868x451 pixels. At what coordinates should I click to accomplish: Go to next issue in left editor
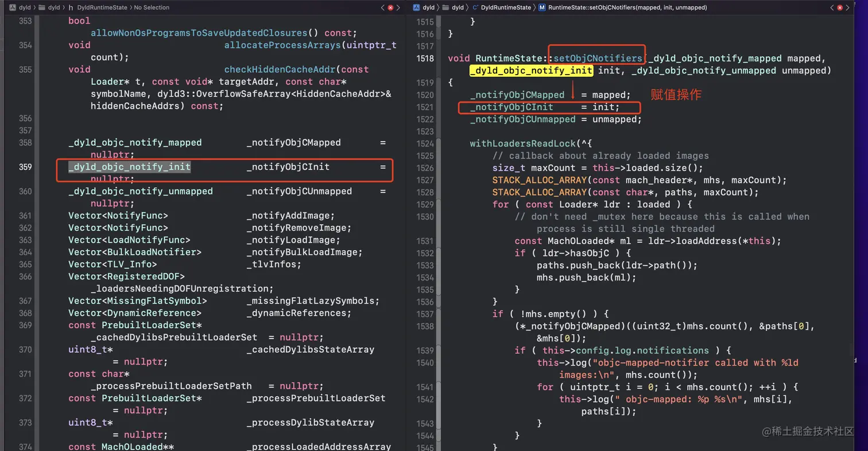click(399, 7)
